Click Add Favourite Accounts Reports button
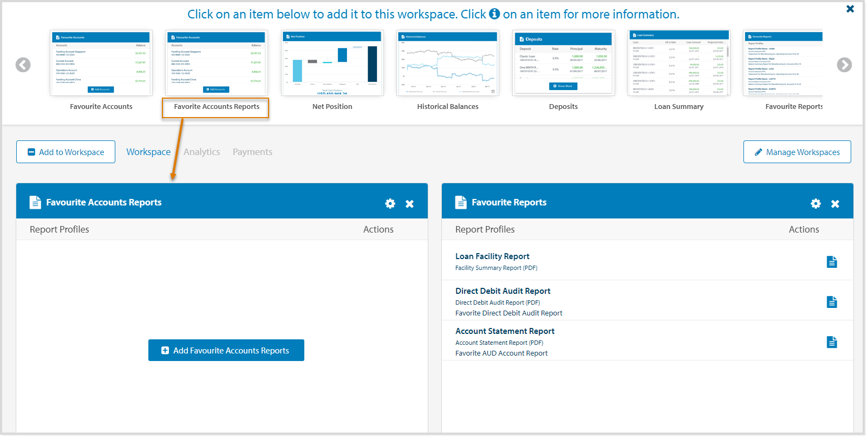The width and height of the screenshot is (868, 438). pos(226,351)
